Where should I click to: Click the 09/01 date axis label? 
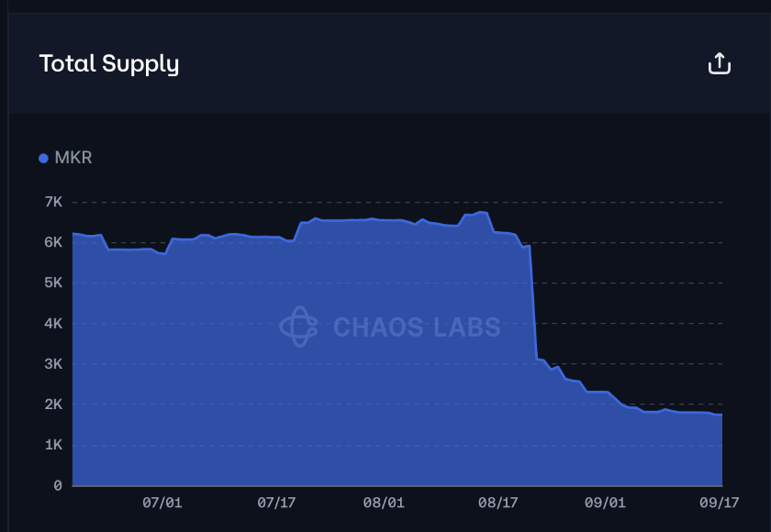coord(606,503)
